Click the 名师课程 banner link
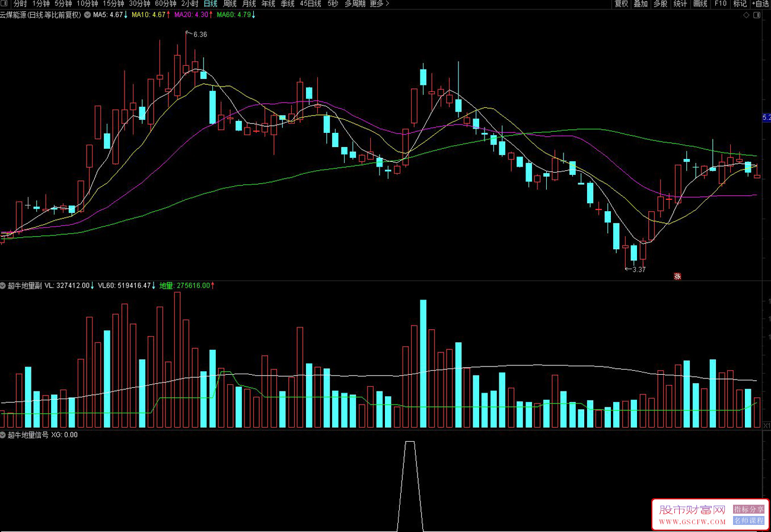The image size is (771, 532). [x=748, y=520]
